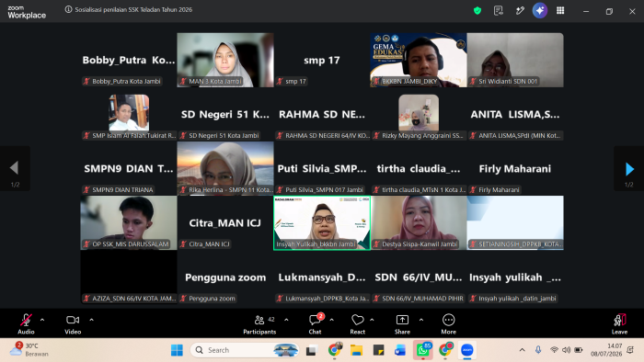This screenshot has width=644, height=362.
Task: Unmute using the Audio microphone icon
Action: click(26, 320)
